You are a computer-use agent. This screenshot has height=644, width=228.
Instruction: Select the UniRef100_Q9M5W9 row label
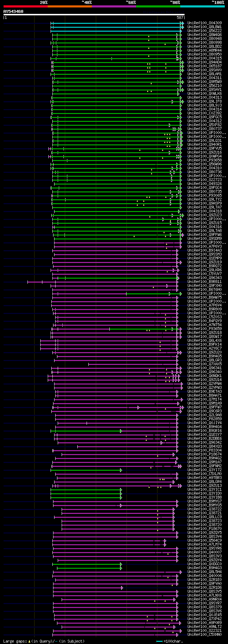(x=204, y=82)
